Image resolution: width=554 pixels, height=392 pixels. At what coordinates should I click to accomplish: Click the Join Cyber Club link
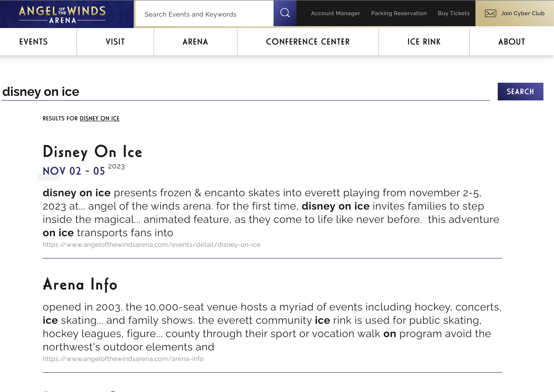(x=523, y=13)
